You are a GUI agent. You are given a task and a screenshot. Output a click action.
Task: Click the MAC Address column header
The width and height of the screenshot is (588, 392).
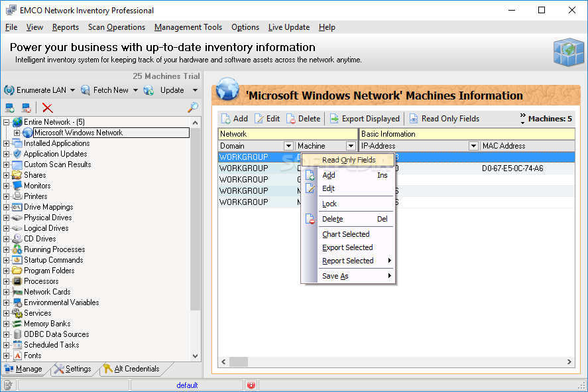pos(527,146)
